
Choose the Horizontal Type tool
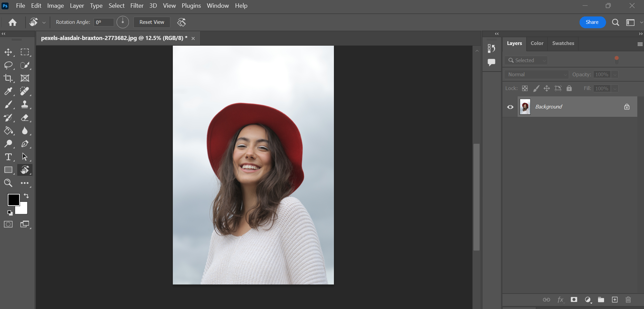[8, 157]
